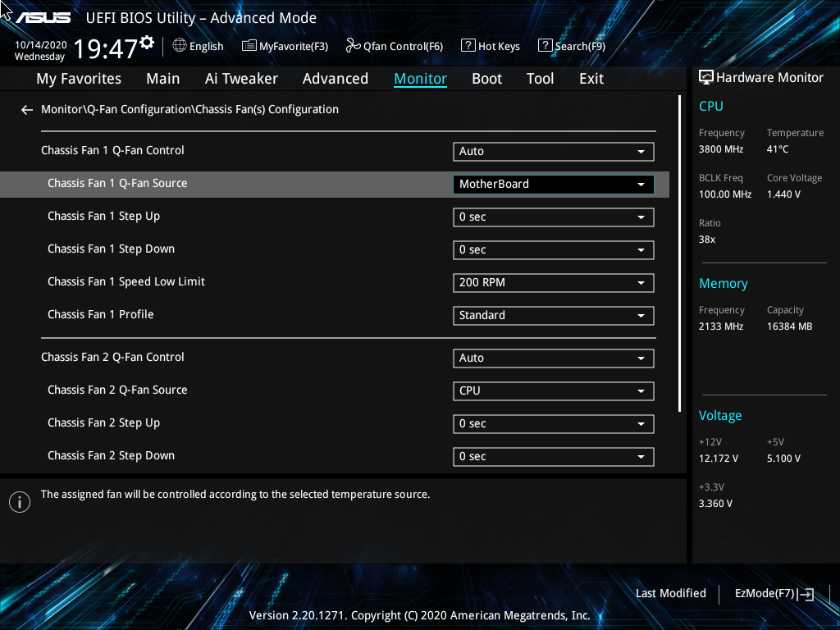This screenshot has width=840, height=630.
Task: Select Chassis Fan 2 Step Down label
Action: 111,456
